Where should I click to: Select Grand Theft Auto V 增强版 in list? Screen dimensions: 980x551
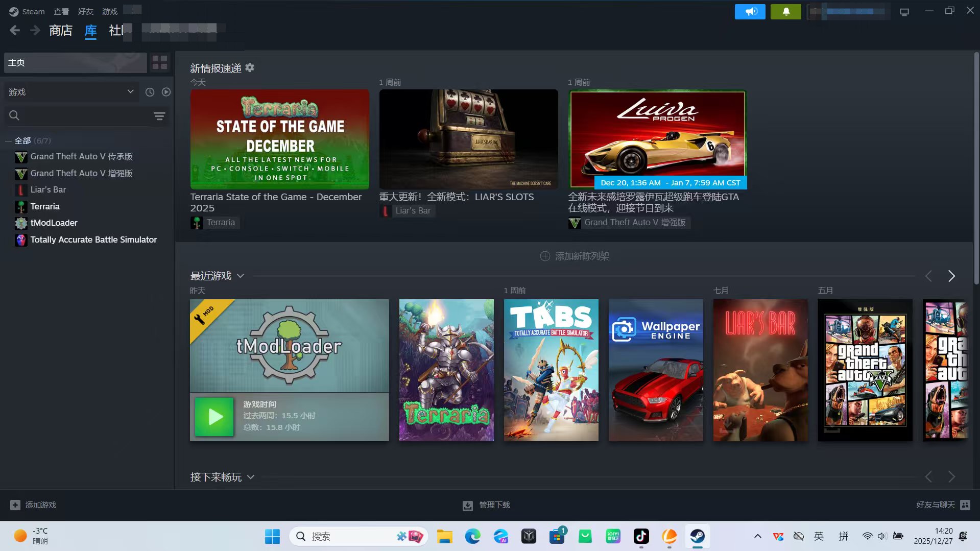81,174
